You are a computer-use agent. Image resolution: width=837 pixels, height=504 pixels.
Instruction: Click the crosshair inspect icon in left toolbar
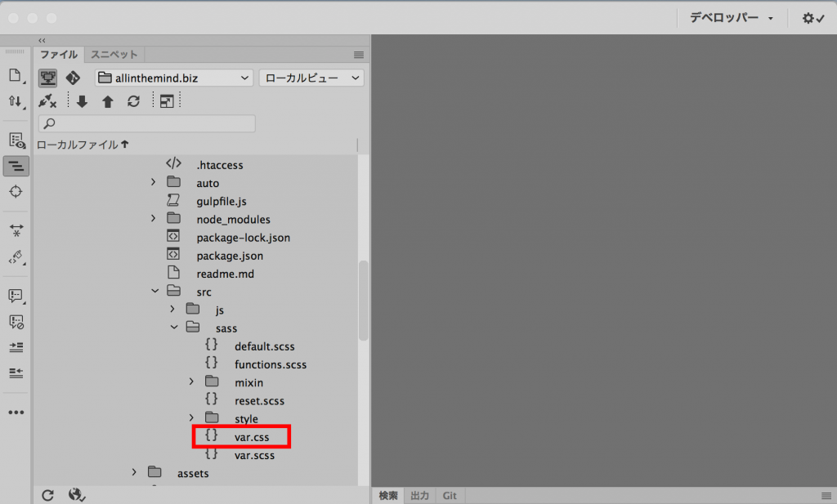pos(16,191)
